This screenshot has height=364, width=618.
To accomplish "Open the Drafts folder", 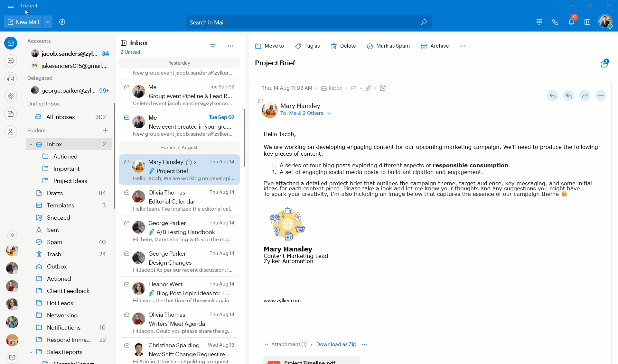I will (55, 193).
